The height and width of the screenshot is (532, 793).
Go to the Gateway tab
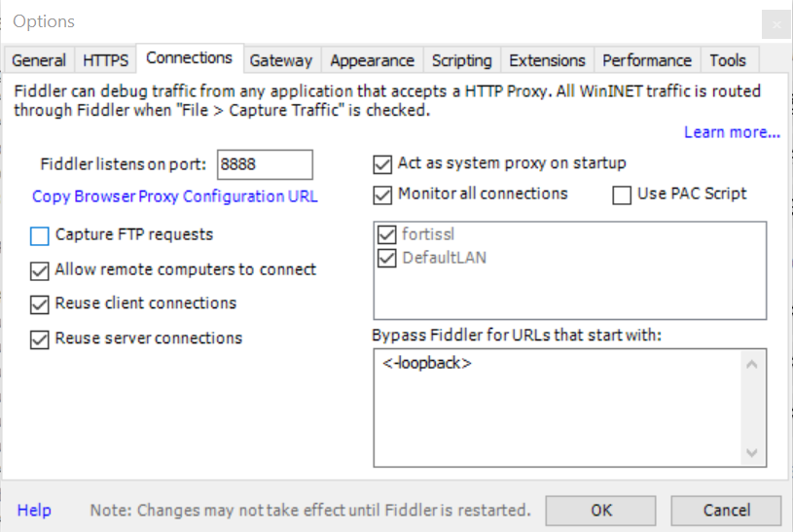(280, 60)
